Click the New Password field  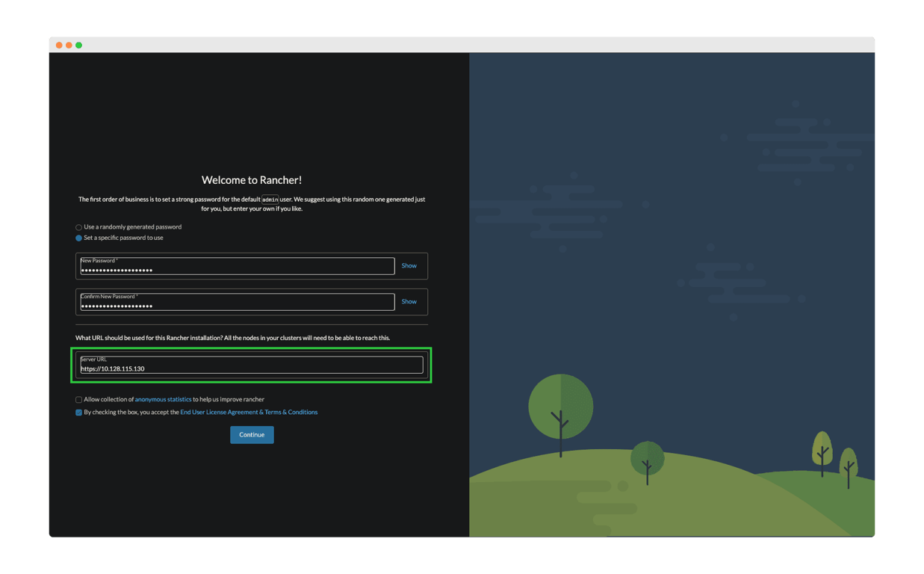[238, 266]
